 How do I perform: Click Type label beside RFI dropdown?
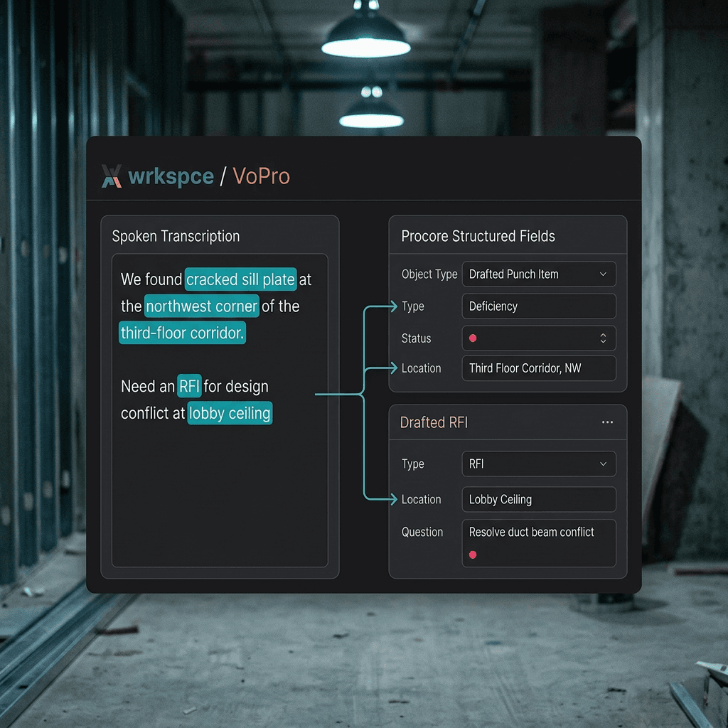click(413, 464)
